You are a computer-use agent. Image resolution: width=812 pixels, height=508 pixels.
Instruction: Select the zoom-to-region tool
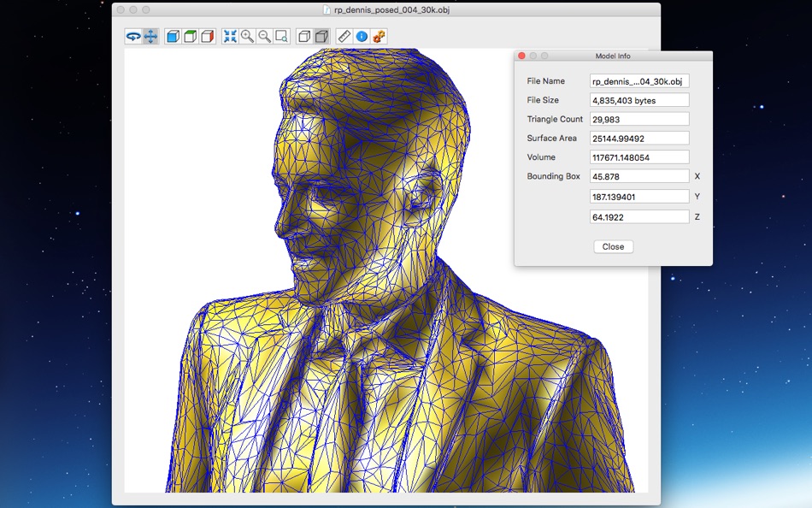point(281,37)
